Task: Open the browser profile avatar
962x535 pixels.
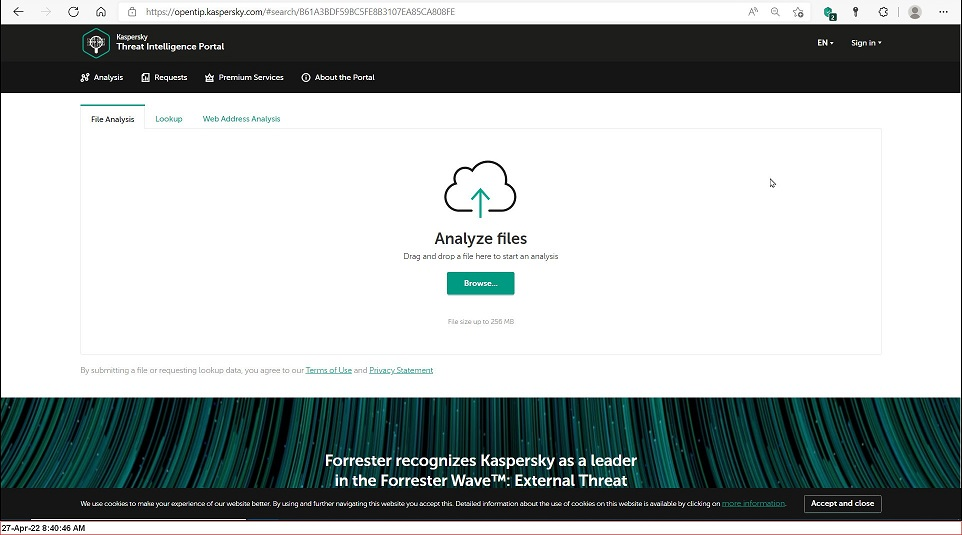Action: 914,12
